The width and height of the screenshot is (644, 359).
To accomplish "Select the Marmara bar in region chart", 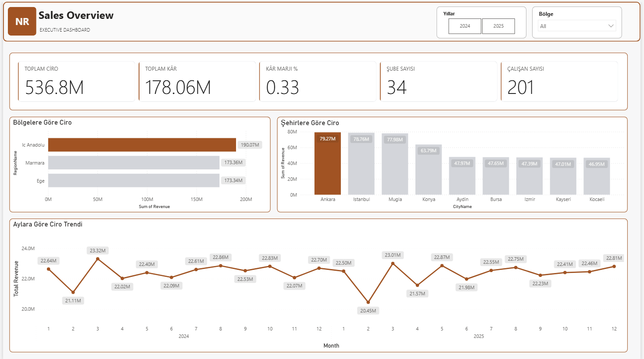I will tap(134, 162).
